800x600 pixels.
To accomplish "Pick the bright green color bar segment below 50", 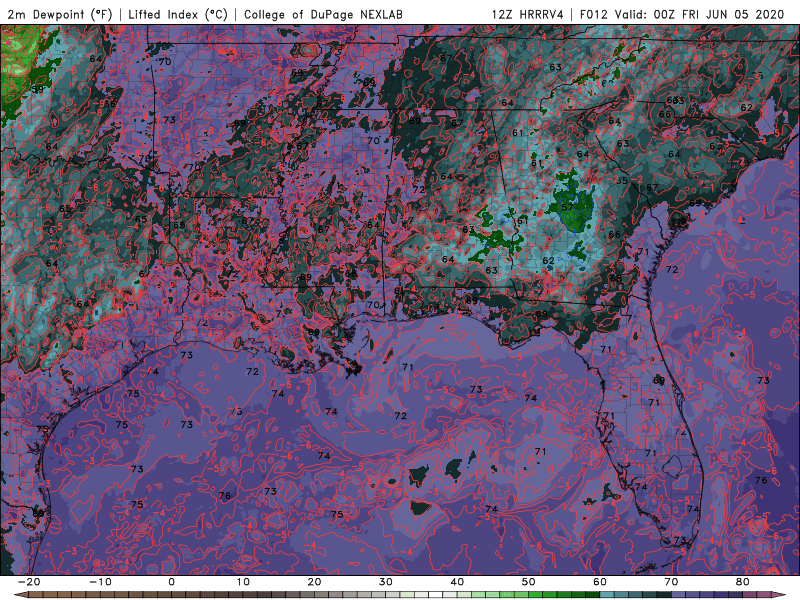I will tap(536, 594).
